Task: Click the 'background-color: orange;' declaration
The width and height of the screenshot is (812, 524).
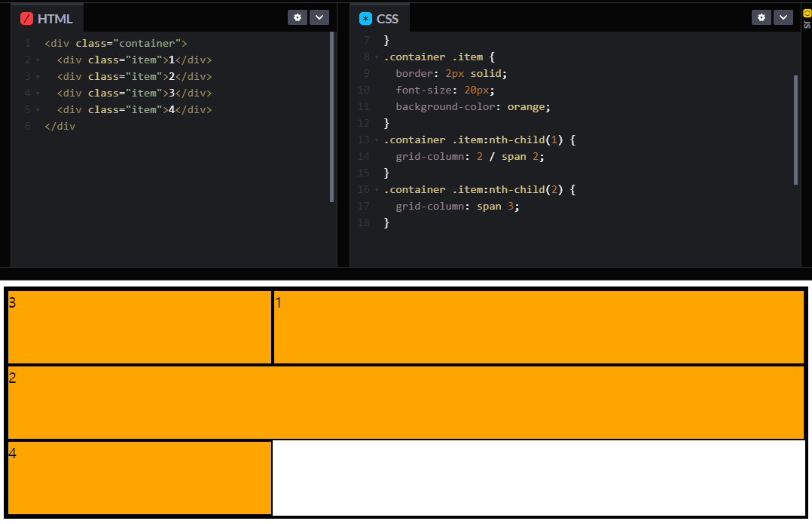Action: [473, 107]
